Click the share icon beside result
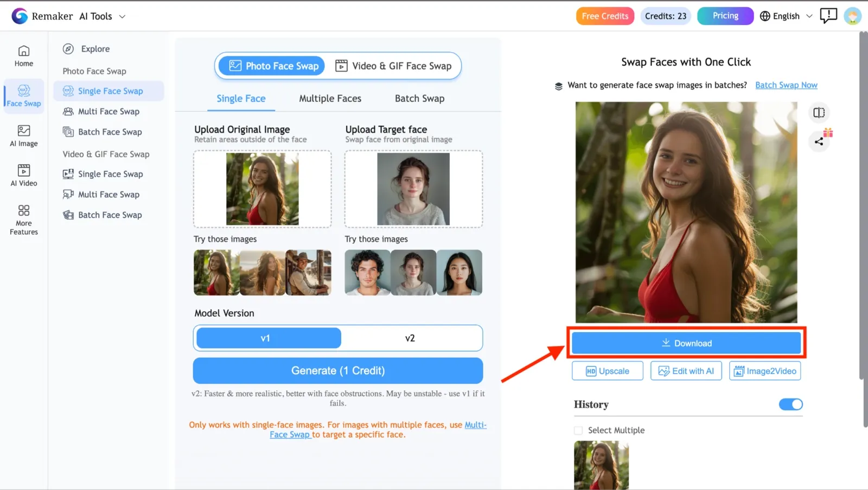 point(819,141)
